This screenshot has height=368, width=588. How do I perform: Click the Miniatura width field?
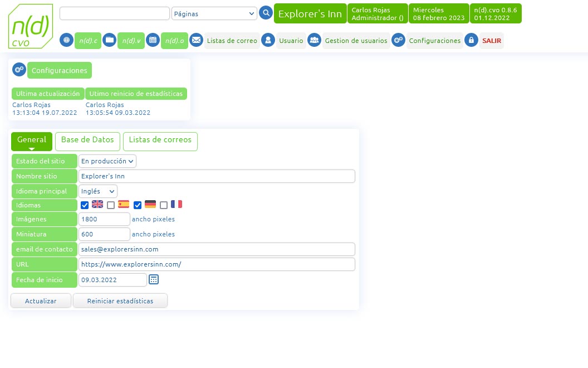(104, 234)
